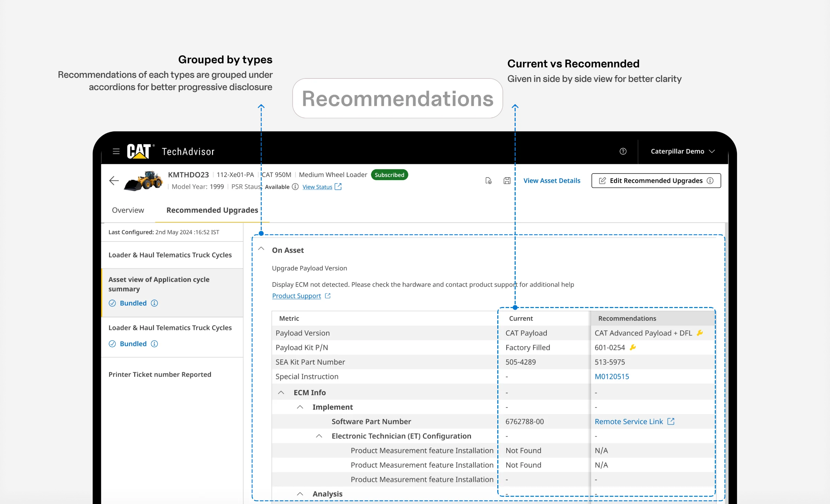
Task: Open the hamburger menu in TechAdvisor header
Action: [x=116, y=151]
